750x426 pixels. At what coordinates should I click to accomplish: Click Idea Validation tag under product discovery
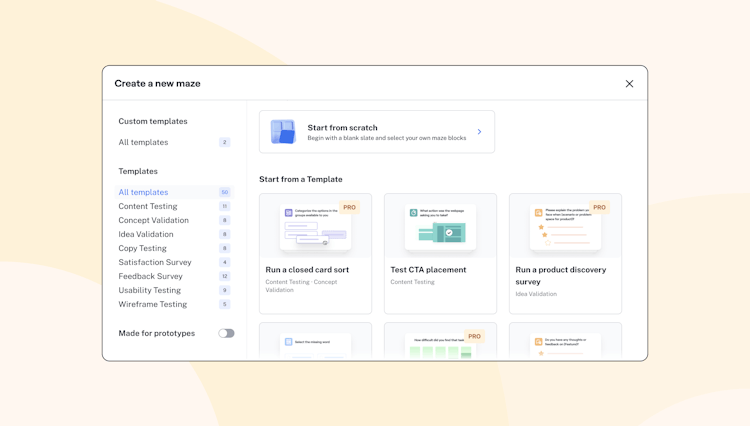click(536, 294)
